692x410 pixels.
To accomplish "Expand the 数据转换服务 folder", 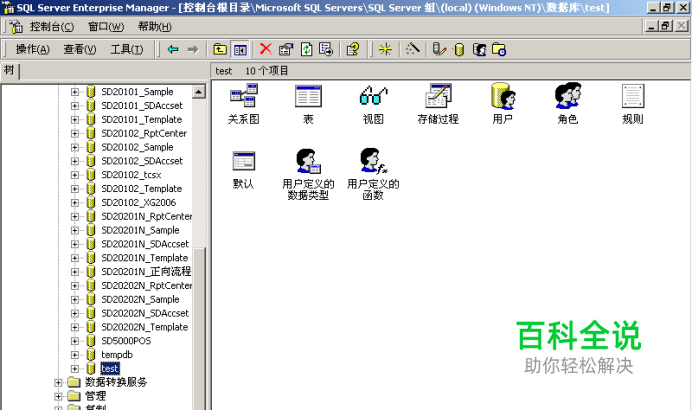I will tap(58, 383).
